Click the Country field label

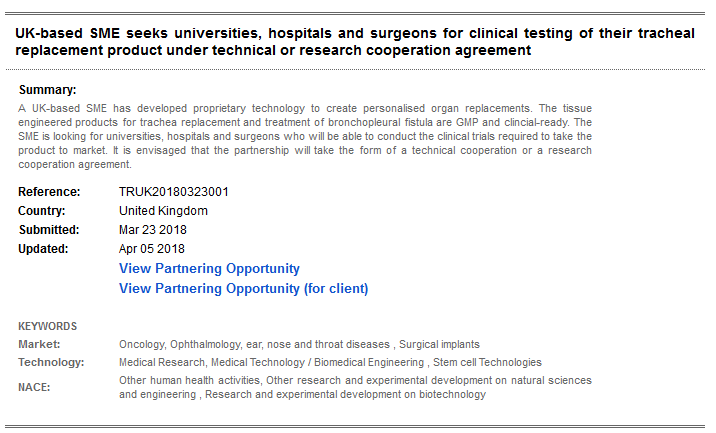42,211
